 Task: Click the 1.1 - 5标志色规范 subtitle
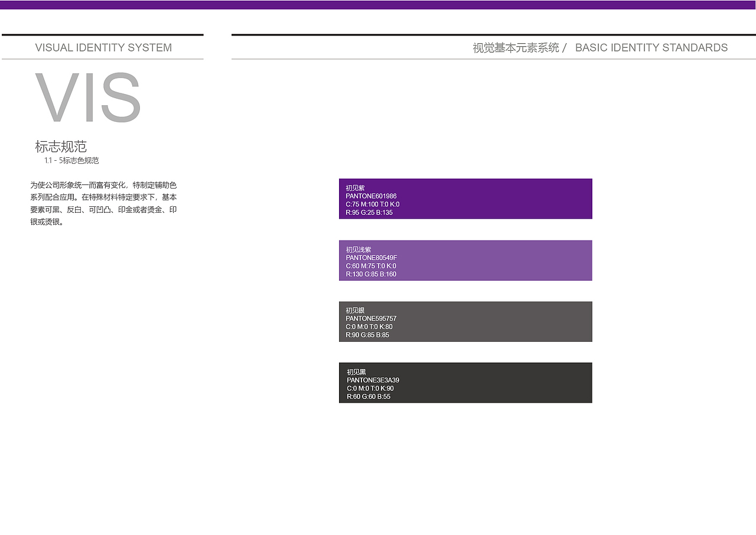71,161
